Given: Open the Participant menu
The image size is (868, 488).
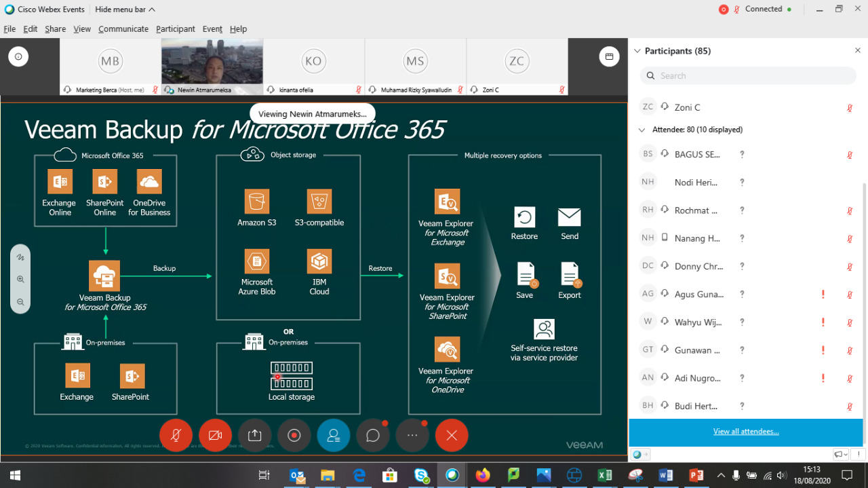Looking at the screenshot, I should click(176, 29).
